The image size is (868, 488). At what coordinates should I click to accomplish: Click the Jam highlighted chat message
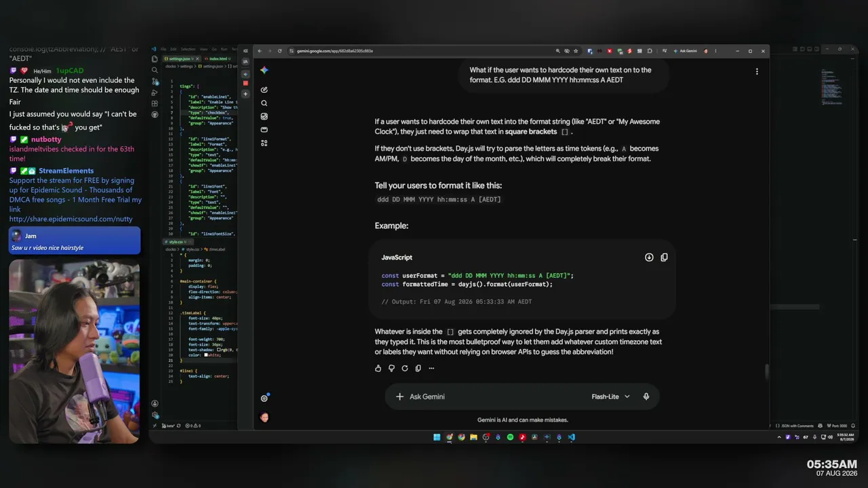point(75,241)
